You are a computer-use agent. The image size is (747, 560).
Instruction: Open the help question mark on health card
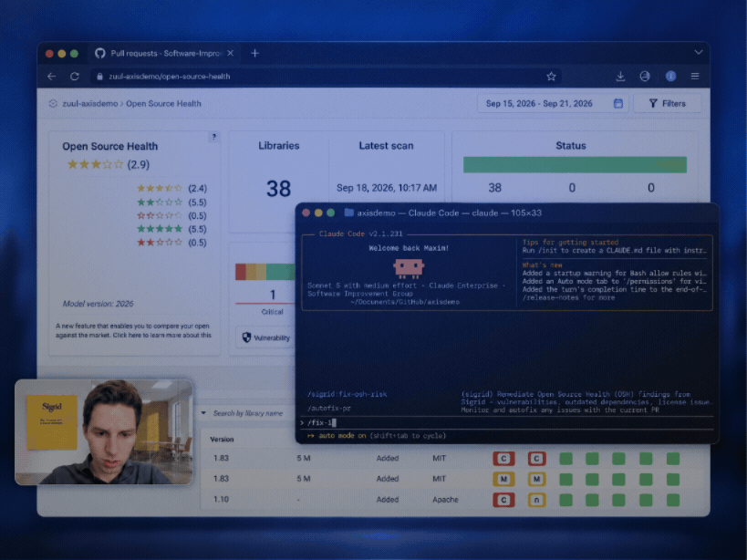click(x=214, y=137)
